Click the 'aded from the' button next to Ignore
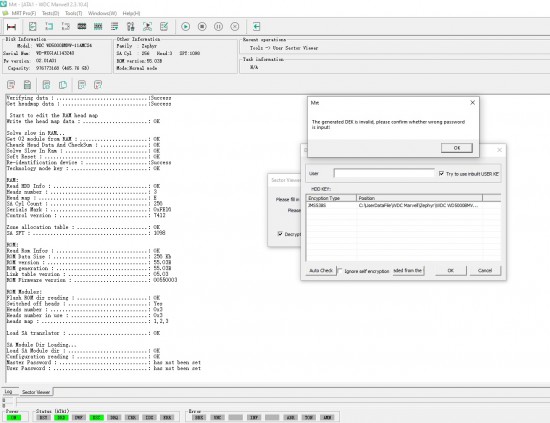550x423 pixels. pos(408,270)
